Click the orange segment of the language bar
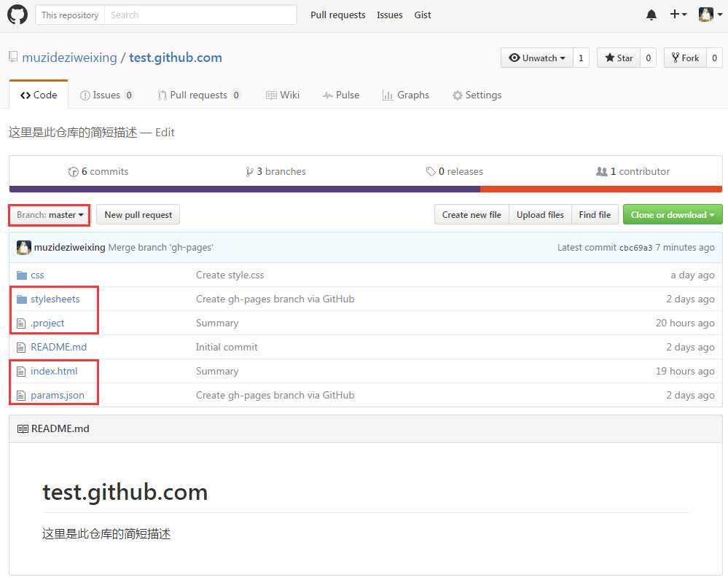728x580 pixels. pos(601,189)
